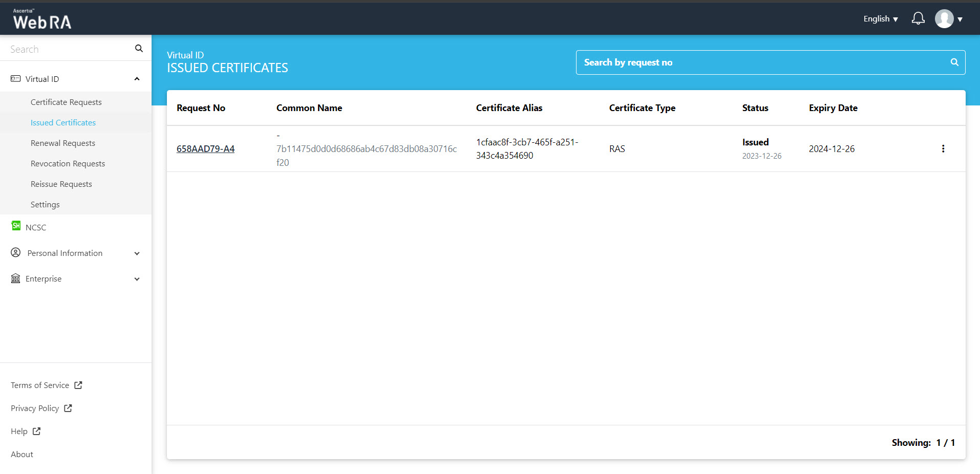The width and height of the screenshot is (980, 474).
Task: Click the request number search magnifier
Action: (x=954, y=62)
